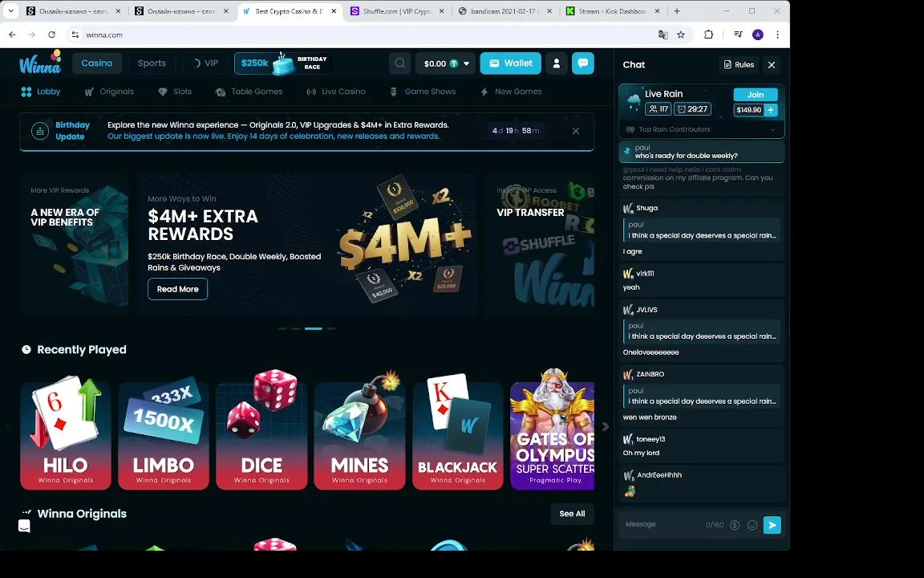924x578 pixels.
Task: Advance Recently Played with right chevron
Action: (x=606, y=426)
